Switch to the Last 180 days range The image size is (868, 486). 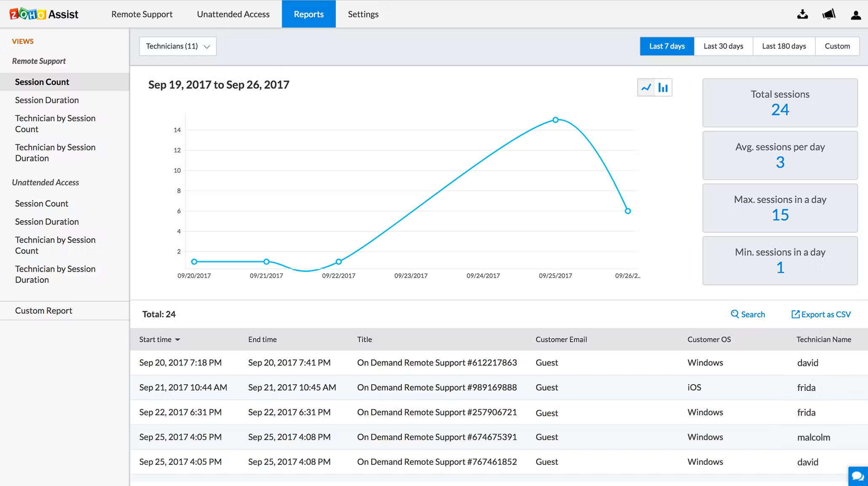783,46
